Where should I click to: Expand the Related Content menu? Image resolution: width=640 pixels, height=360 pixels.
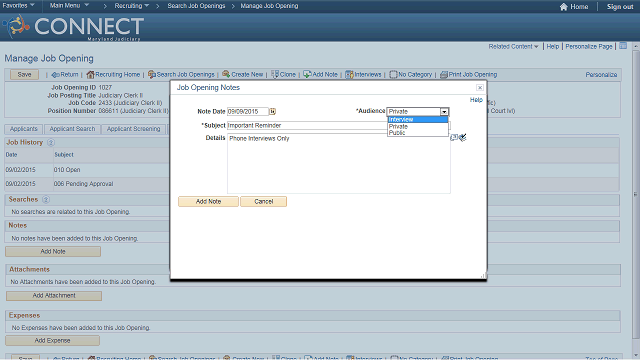(x=513, y=47)
